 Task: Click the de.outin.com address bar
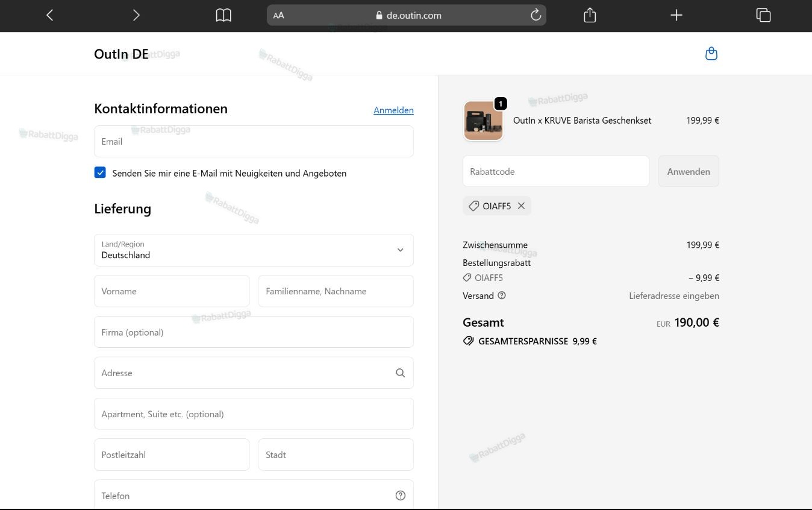(407, 16)
